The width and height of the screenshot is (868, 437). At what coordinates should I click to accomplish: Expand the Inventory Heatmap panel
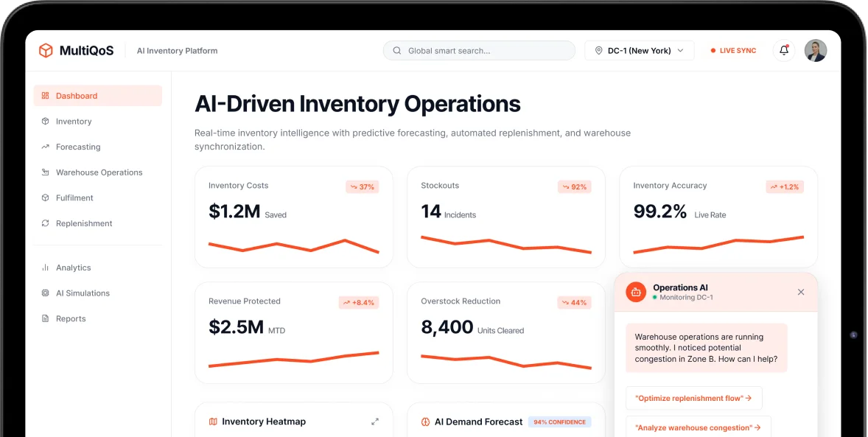coord(375,422)
